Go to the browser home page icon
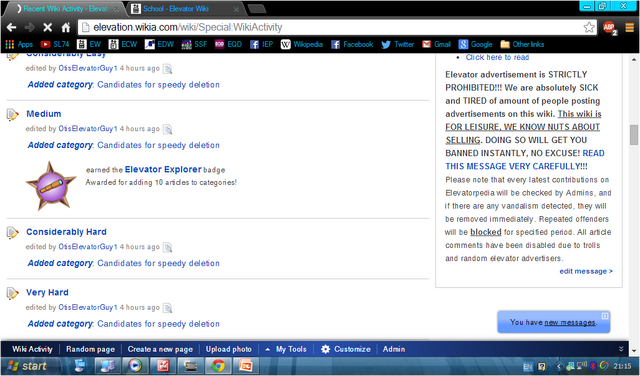This screenshot has height=376, width=640. coord(66,27)
